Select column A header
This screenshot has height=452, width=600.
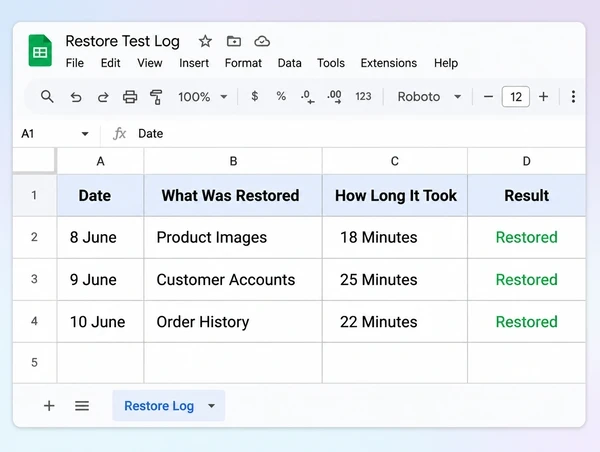pyautogui.click(x=100, y=161)
